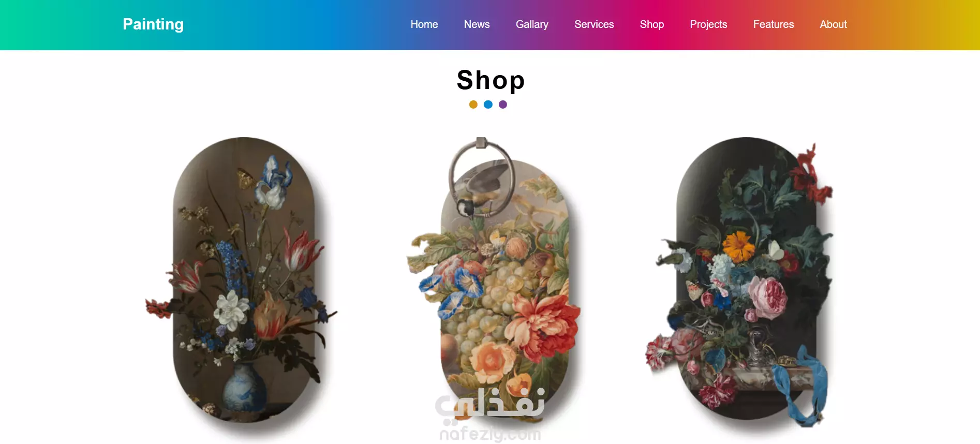Click the Features menu item
The image size is (980, 444).
[x=774, y=24]
